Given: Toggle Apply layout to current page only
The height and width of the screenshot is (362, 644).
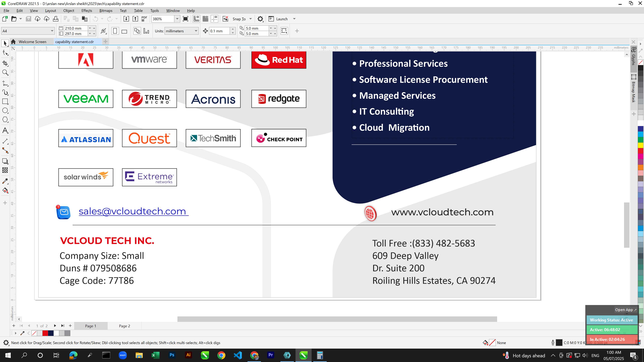Looking at the screenshot, I should (x=146, y=31).
